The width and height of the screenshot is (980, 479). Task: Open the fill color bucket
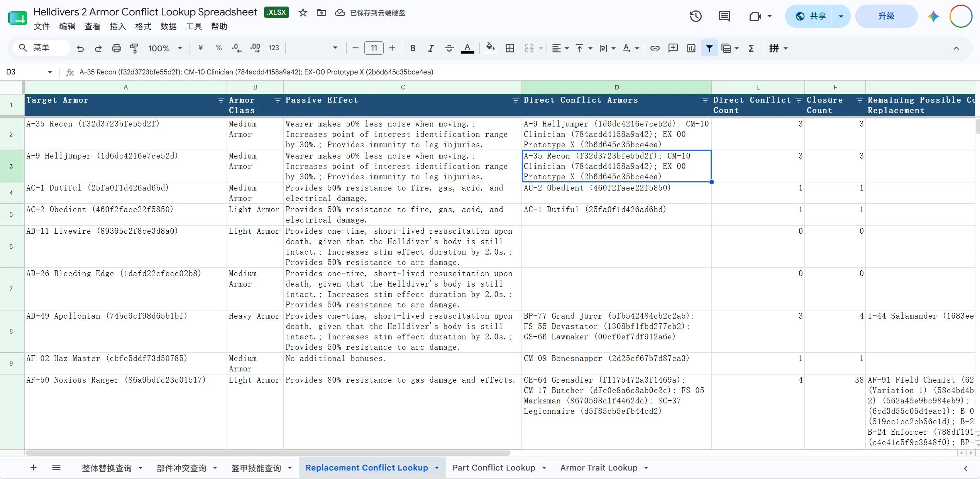pos(490,48)
